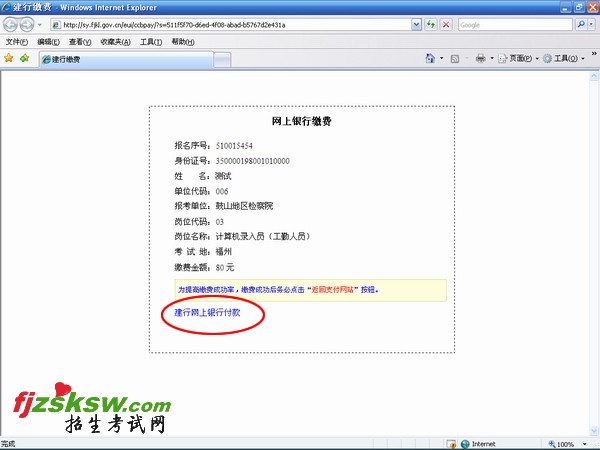Viewport: 600px width, 450px height.
Task: Open Favorites Center star icon
Action: [9, 59]
